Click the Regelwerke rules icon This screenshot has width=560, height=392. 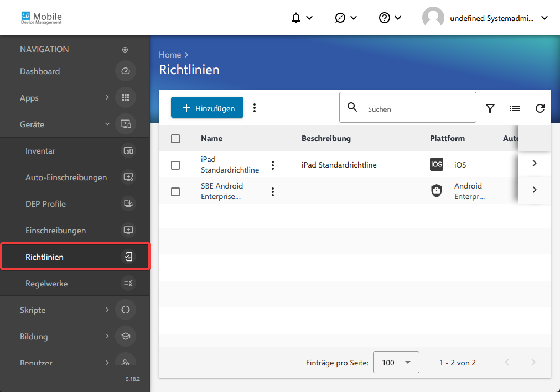pyautogui.click(x=128, y=283)
